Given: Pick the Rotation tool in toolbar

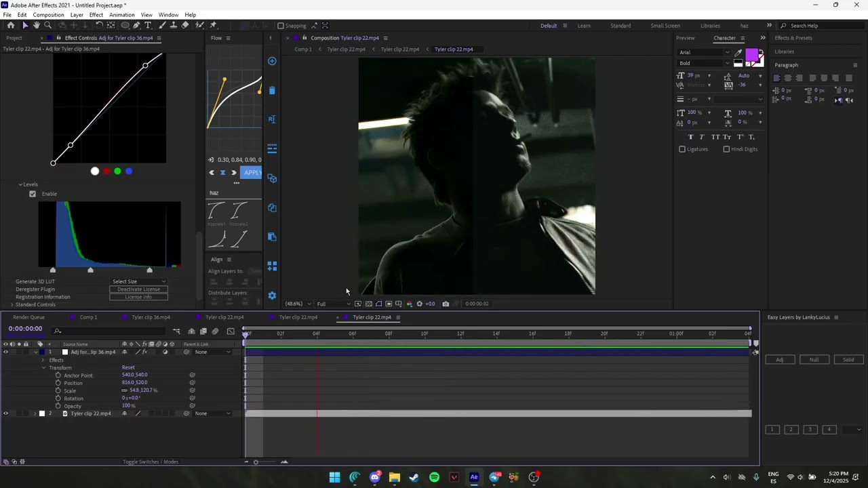Looking at the screenshot, I should [99, 25].
